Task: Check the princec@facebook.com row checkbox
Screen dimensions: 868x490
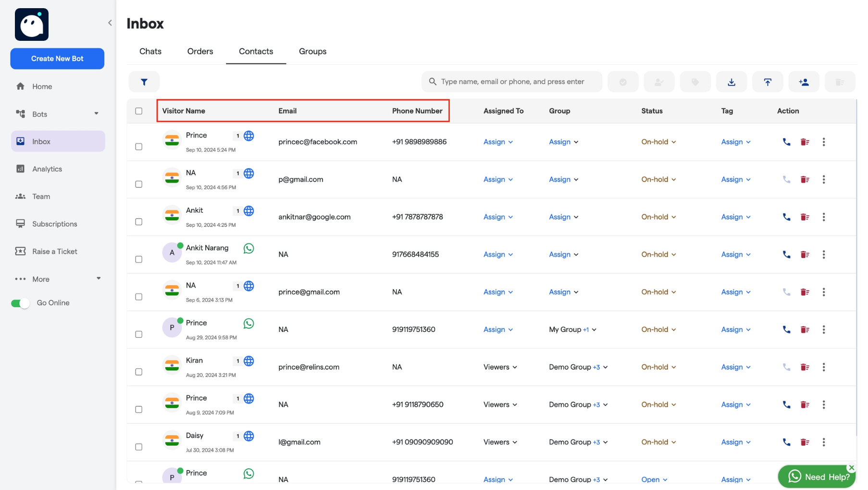Action: [138, 147]
